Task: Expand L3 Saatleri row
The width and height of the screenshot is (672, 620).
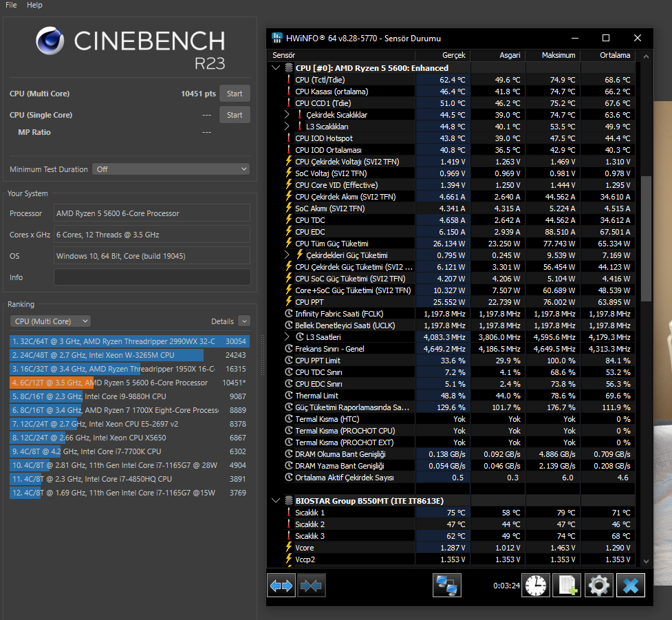Action: point(287,336)
